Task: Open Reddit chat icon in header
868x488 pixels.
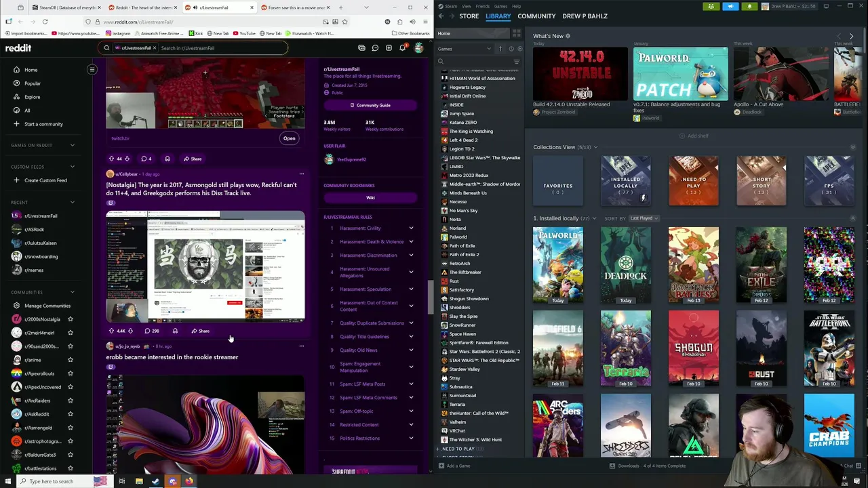Action: tap(375, 48)
